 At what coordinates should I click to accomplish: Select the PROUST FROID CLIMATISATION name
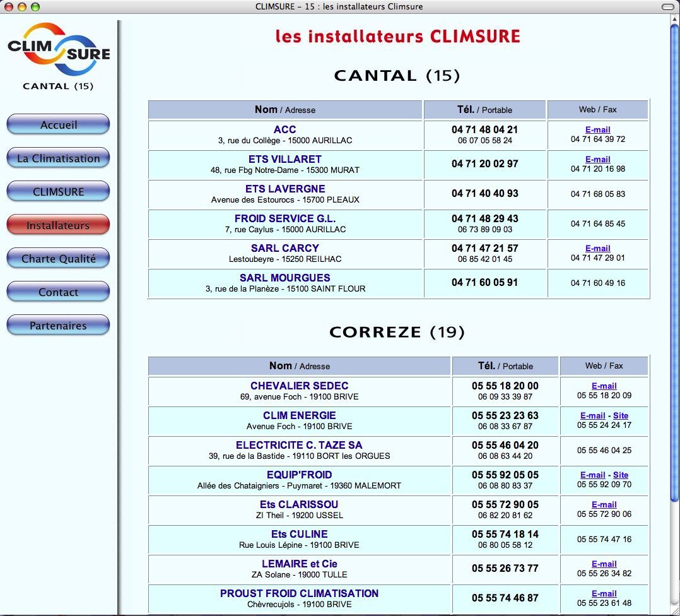coord(299,593)
